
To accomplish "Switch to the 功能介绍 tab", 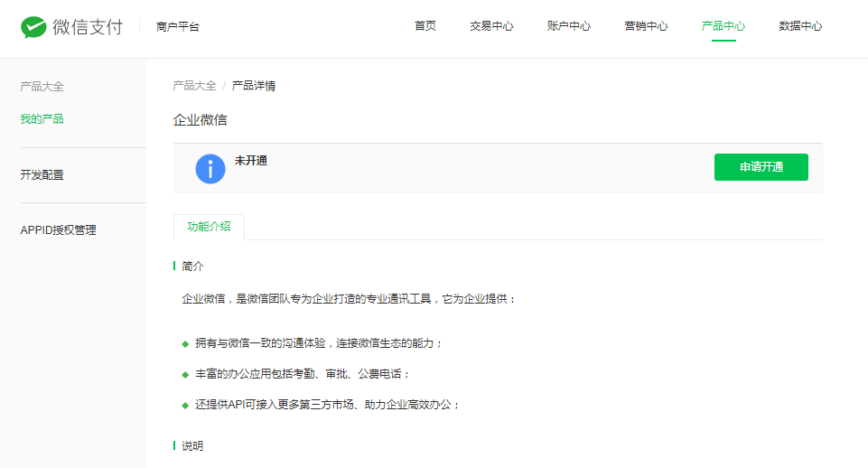I will tap(209, 227).
